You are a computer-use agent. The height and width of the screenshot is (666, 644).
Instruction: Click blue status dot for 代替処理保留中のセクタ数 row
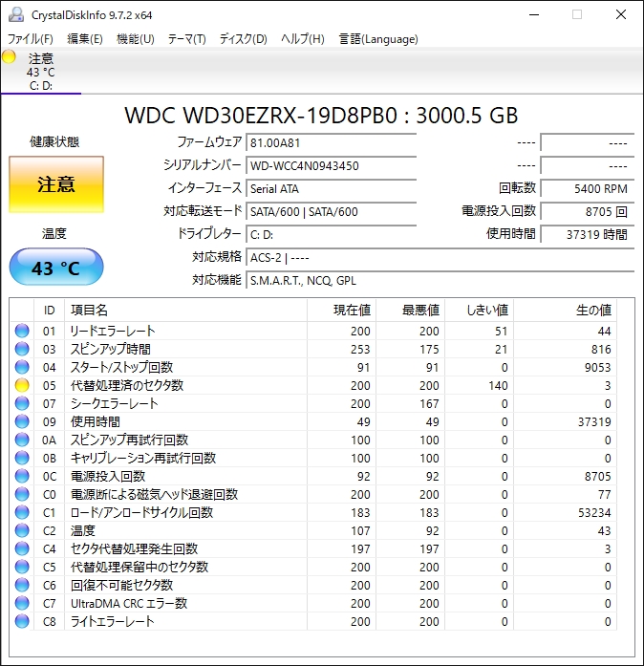(x=22, y=567)
